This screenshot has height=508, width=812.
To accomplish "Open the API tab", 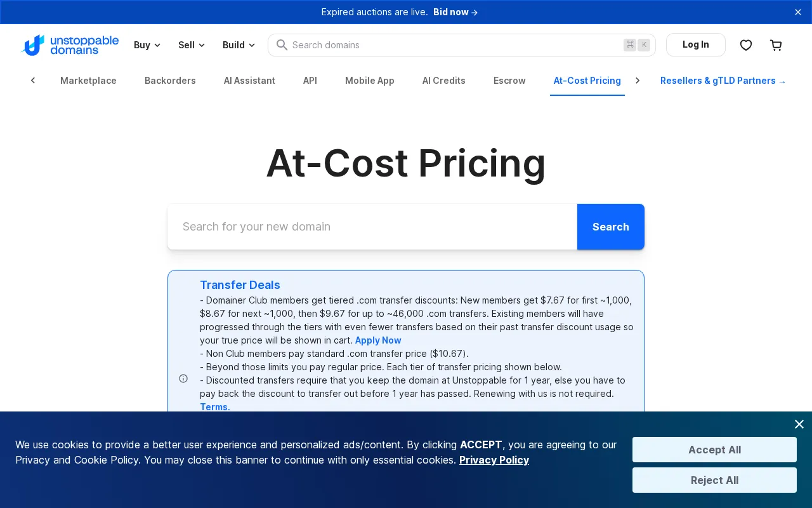I will [310, 81].
